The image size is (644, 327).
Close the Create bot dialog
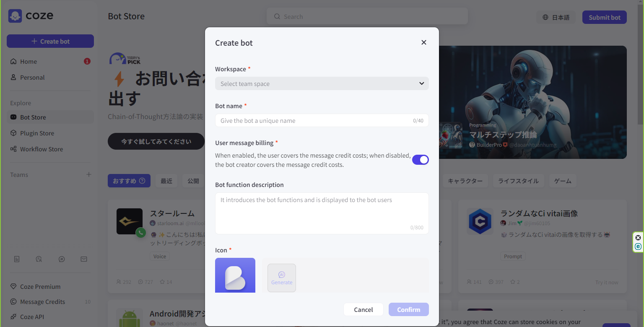point(424,42)
